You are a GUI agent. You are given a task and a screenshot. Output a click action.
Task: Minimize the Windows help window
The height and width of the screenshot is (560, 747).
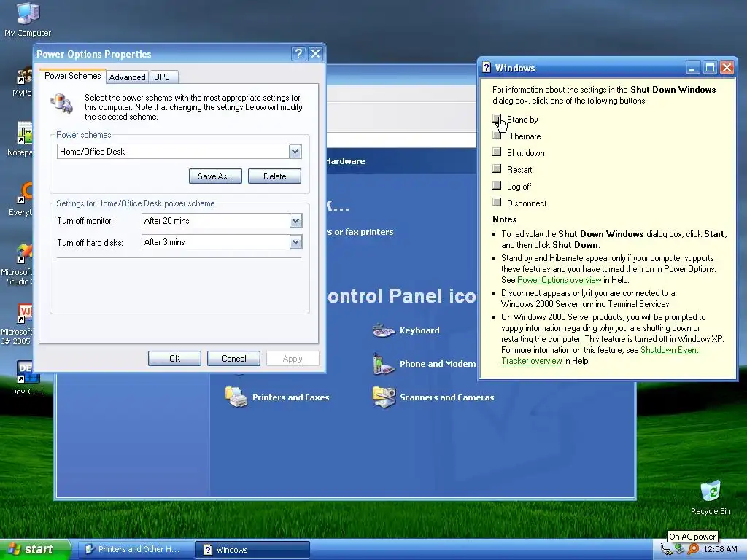pyautogui.click(x=693, y=68)
